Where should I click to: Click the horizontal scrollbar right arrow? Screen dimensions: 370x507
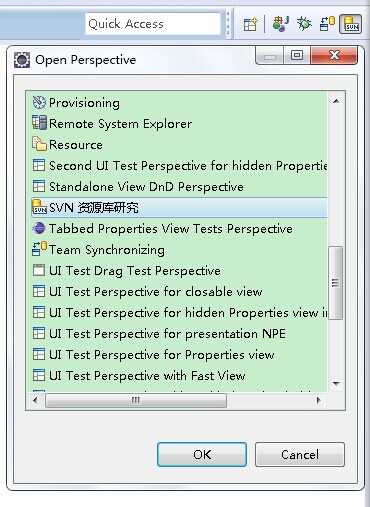(319, 400)
